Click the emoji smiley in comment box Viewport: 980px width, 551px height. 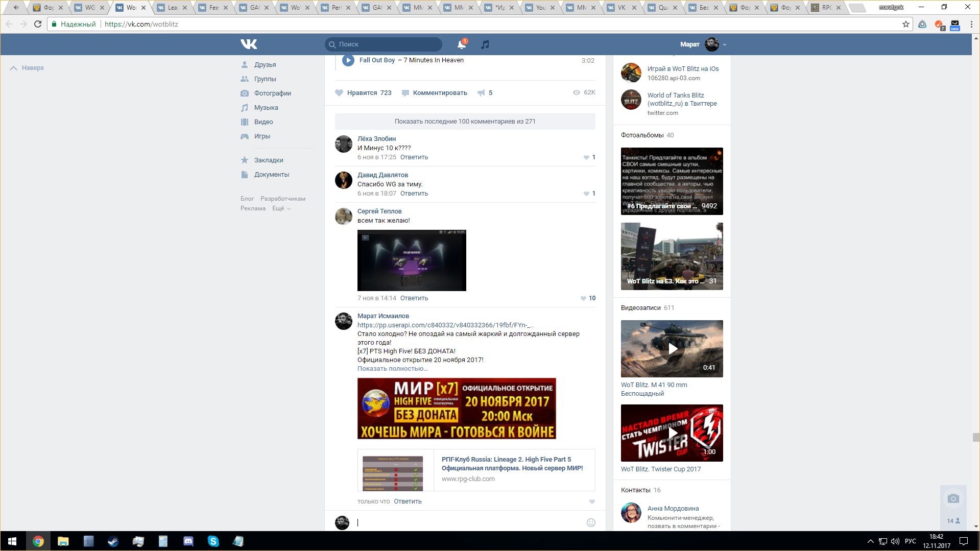pos(591,522)
